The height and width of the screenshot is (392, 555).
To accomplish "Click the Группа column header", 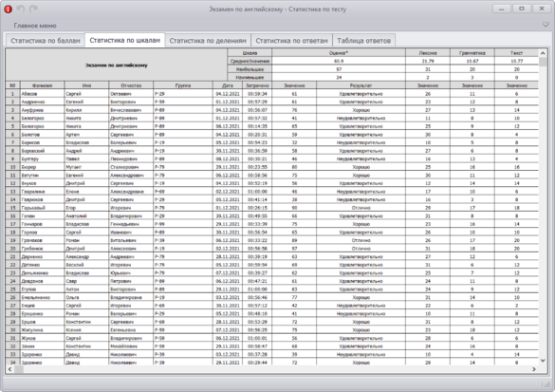I will (183, 85).
